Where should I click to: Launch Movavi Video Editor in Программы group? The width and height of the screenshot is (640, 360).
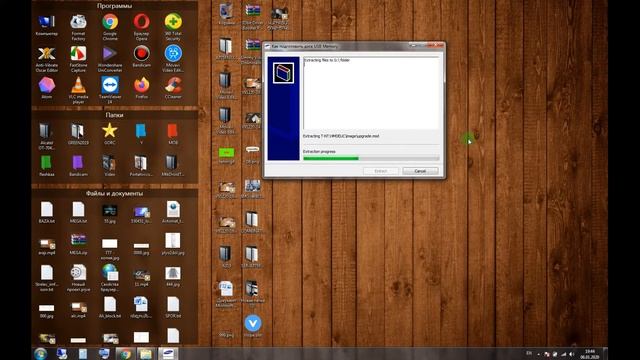click(173, 59)
